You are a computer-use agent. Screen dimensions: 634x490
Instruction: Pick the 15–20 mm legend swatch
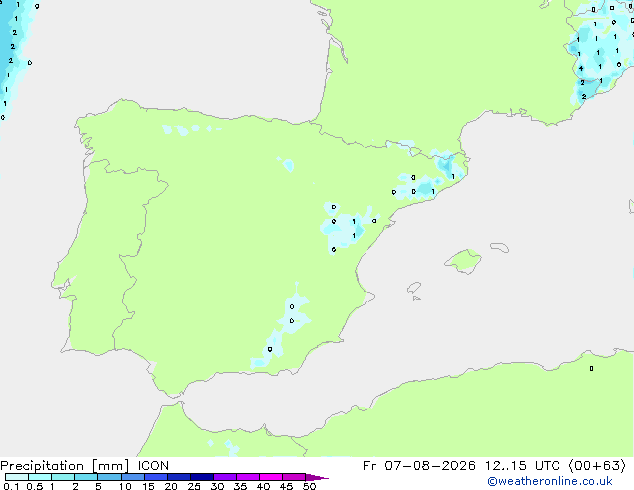[156, 477]
